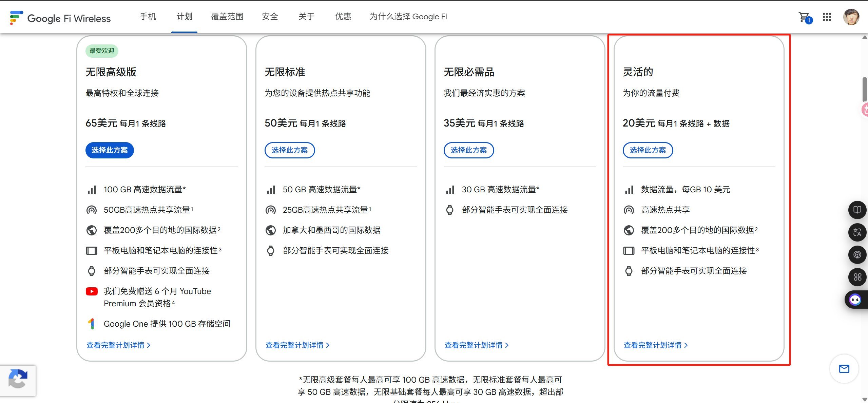Select the 无限高级版 plan button
868x403 pixels.
(110, 150)
